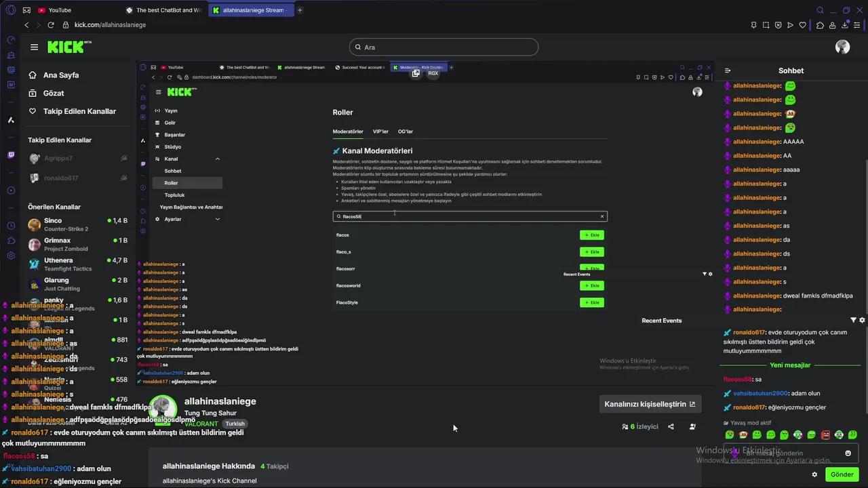
Task: Click the Recent Events filter icon
Action: pyautogui.click(x=853, y=320)
